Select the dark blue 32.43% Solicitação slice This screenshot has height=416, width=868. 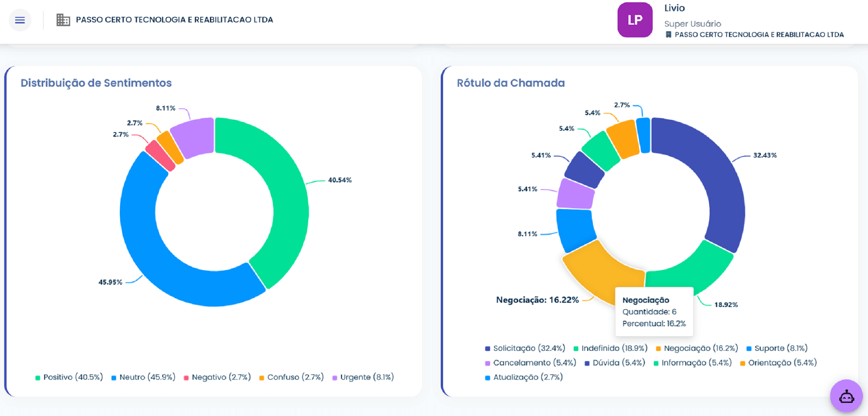click(x=714, y=172)
